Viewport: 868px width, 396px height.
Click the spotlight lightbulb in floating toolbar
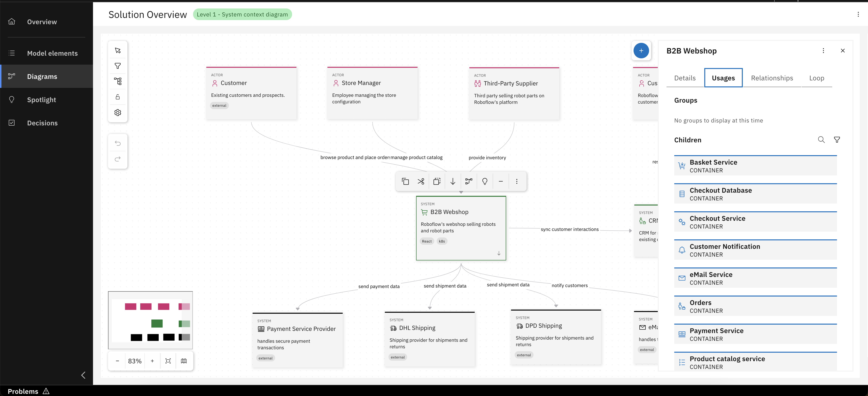[485, 182]
